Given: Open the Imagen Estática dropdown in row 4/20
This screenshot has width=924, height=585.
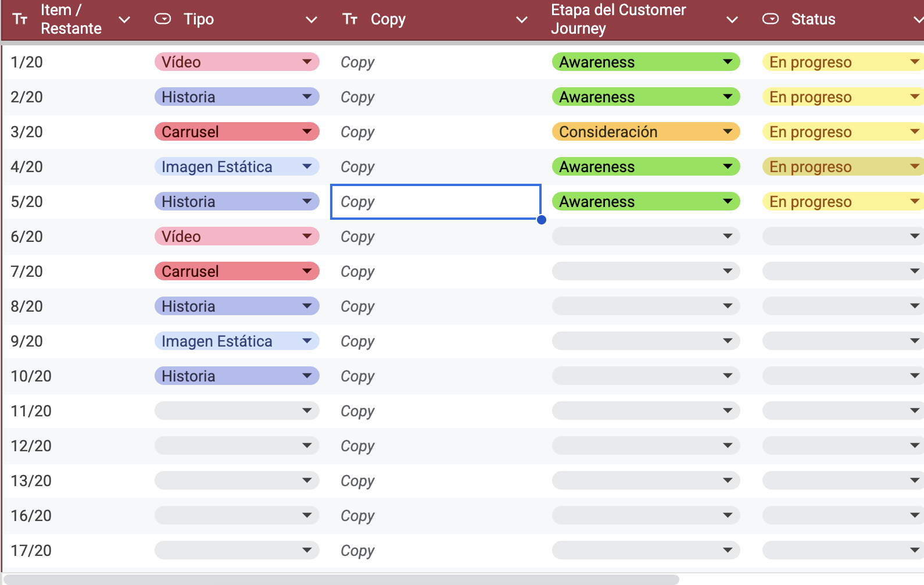Looking at the screenshot, I should pyautogui.click(x=237, y=166).
